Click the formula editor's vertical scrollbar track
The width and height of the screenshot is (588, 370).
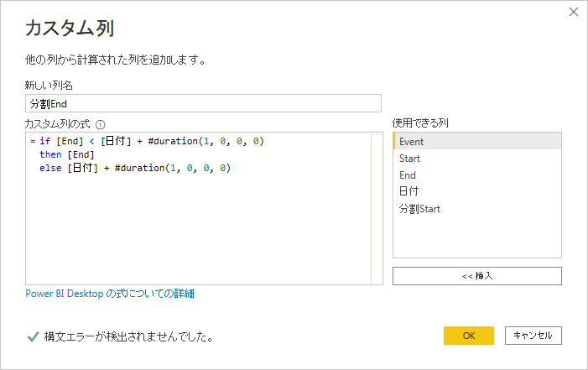377,209
